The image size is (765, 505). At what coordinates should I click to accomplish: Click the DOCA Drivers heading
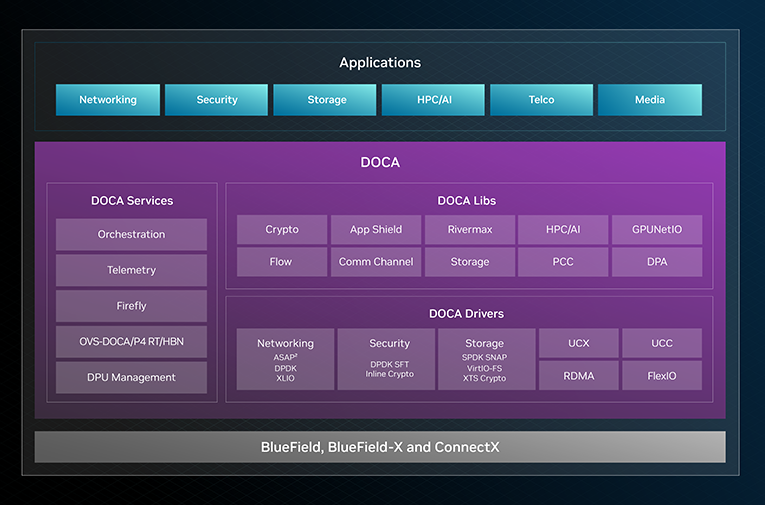(x=466, y=314)
